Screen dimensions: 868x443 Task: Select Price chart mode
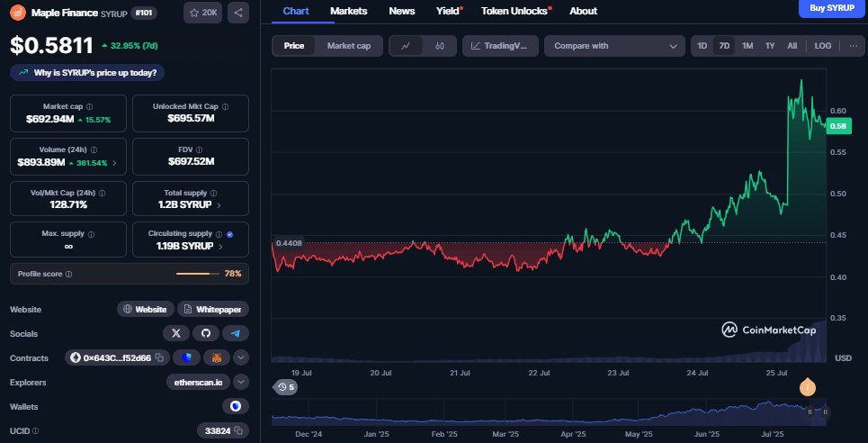[x=294, y=46]
